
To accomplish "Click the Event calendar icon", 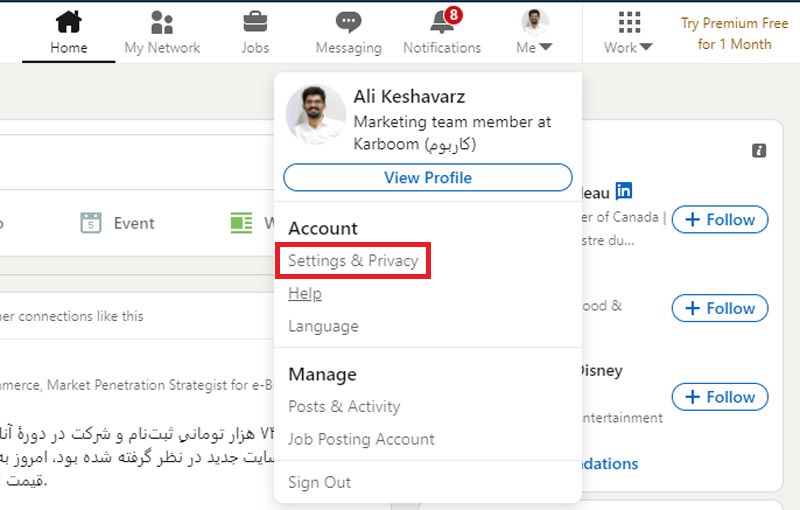I will 91,223.
